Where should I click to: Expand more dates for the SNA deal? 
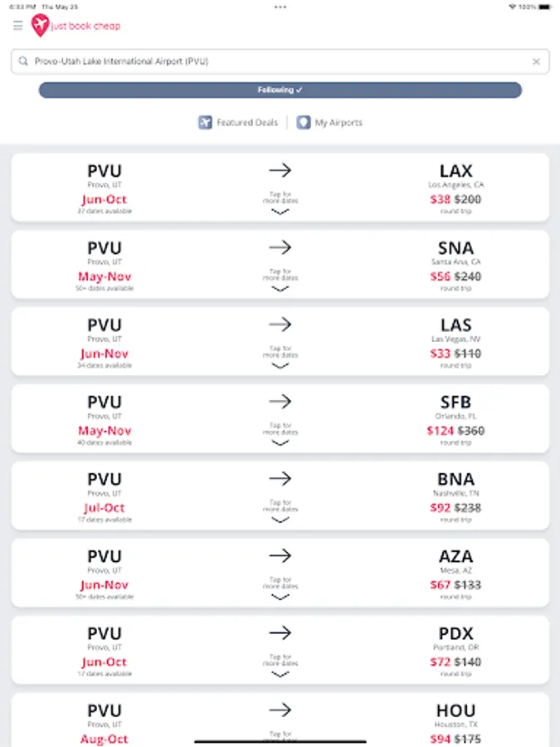pyautogui.click(x=280, y=289)
